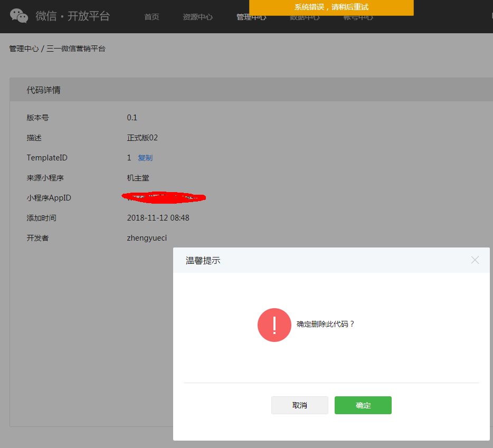
Task: Click the 小程序AppID label
Action: (x=49, y=198)
